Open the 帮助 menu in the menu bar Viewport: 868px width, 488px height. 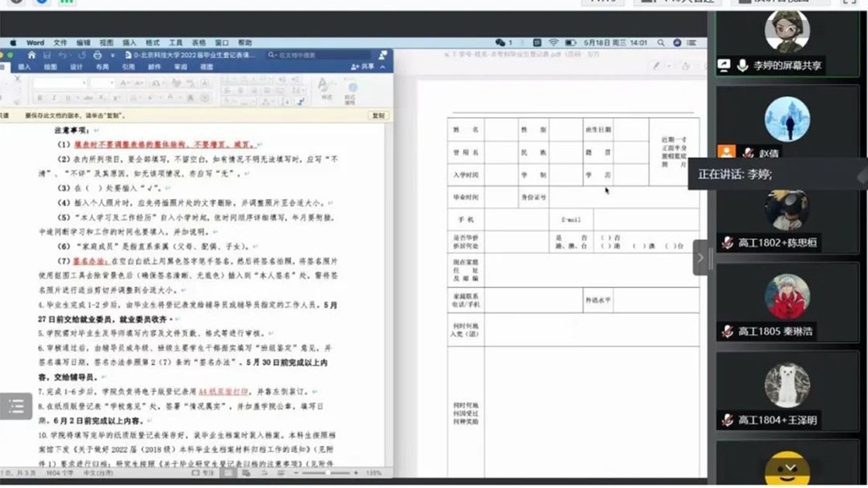(245, 43)
